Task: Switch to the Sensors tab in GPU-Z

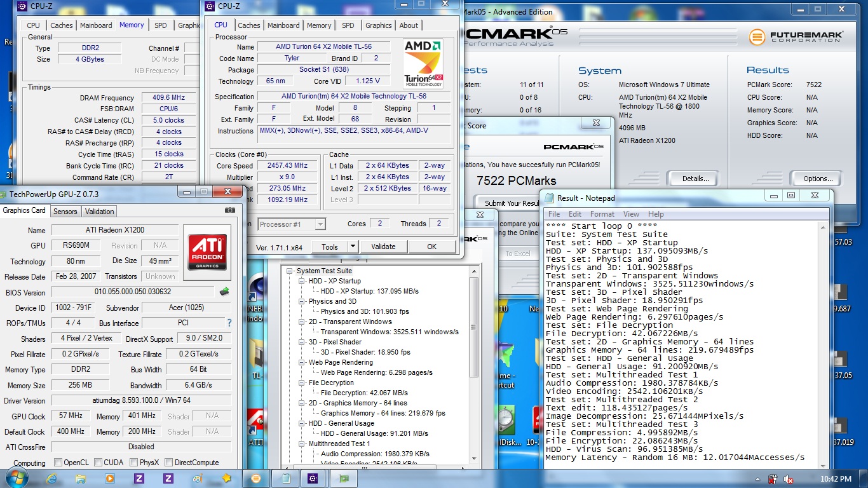Action: coord(65,212)
